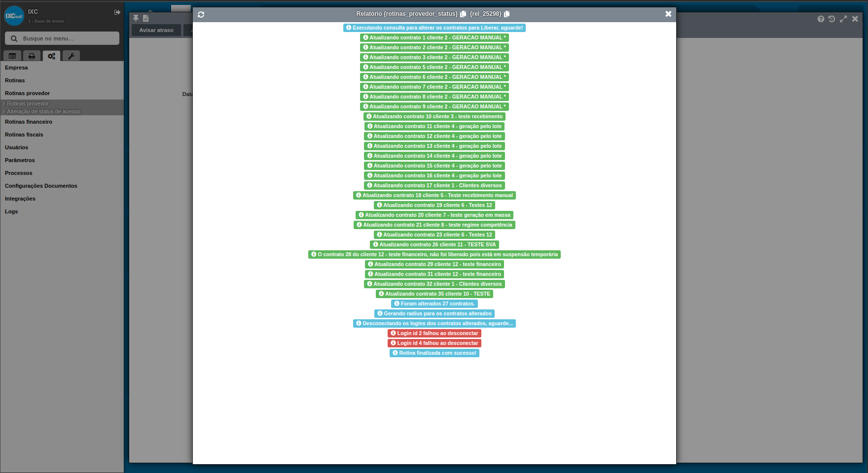
Task: Click the '1 - Base de testes' label
Action: pos(46,21)
